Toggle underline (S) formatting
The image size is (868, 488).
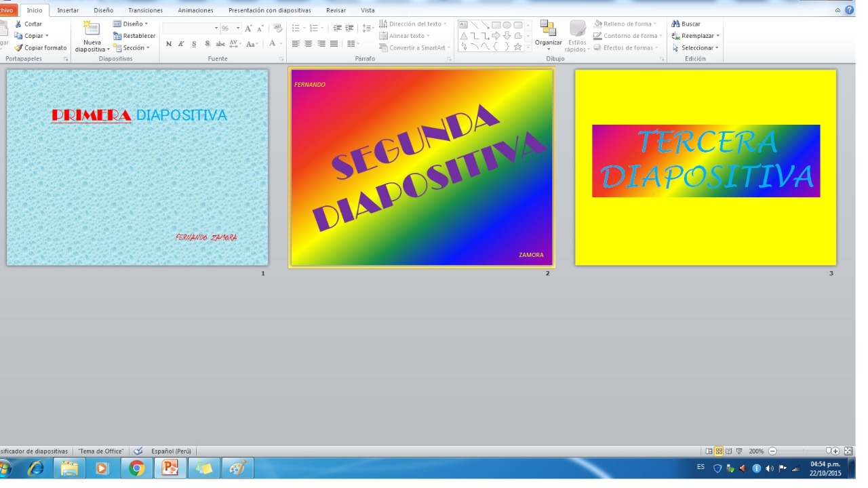tap(194, 44)
